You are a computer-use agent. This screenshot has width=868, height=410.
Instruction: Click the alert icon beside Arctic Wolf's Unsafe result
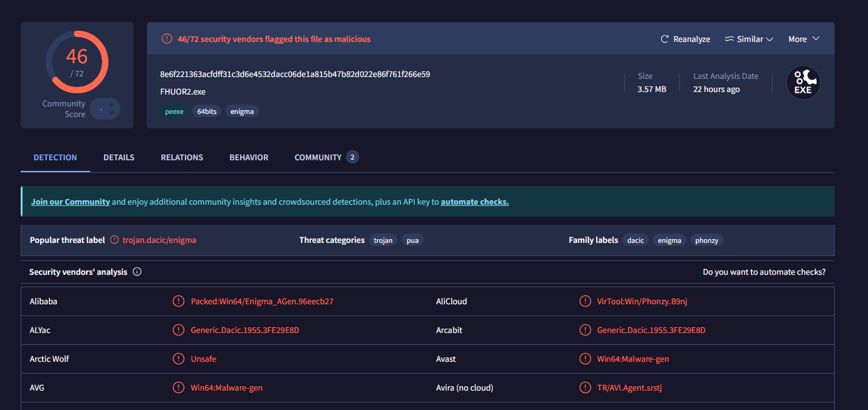click(x=179, y=359)
